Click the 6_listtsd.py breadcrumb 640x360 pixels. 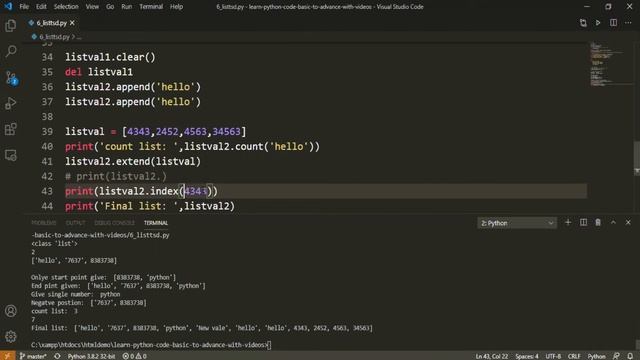click(54, 37)
